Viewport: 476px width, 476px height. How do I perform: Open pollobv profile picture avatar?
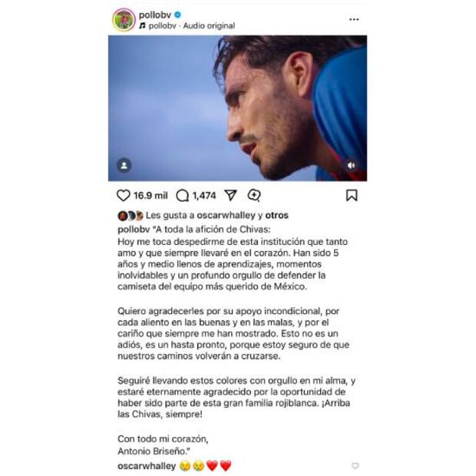[x=124, y=20]
